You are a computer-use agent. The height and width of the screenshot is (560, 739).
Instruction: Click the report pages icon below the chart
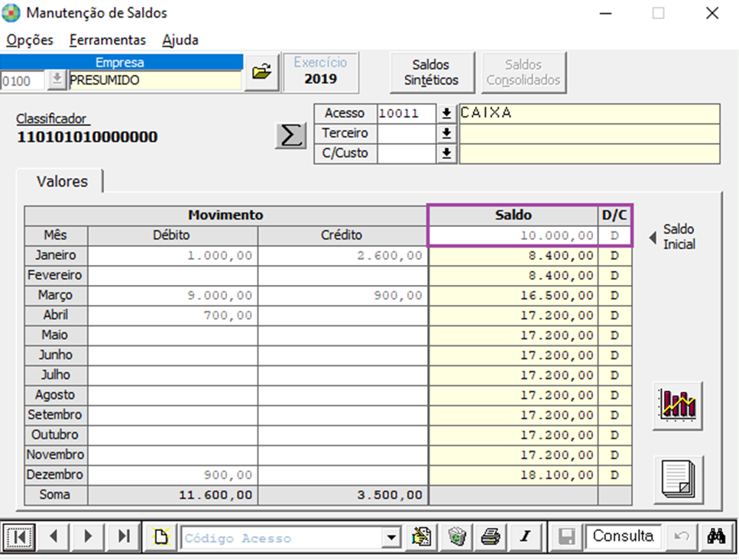tap(677, 480)
